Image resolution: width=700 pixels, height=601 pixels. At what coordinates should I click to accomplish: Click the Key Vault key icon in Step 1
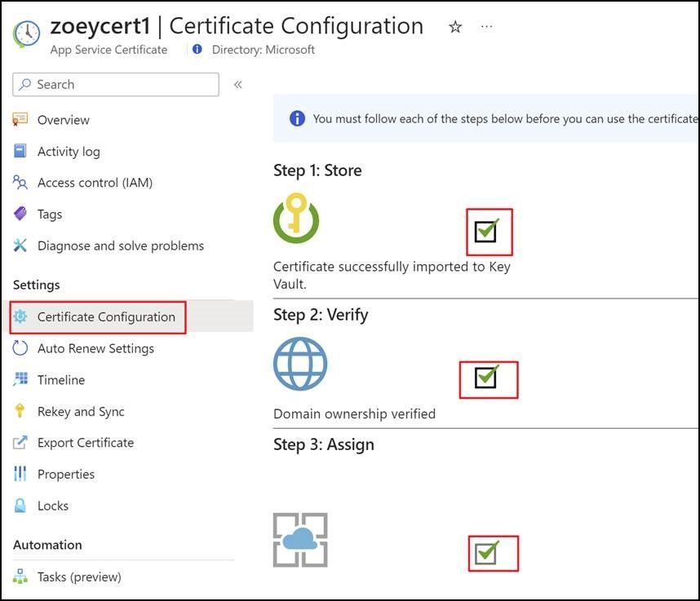[296, 219]
